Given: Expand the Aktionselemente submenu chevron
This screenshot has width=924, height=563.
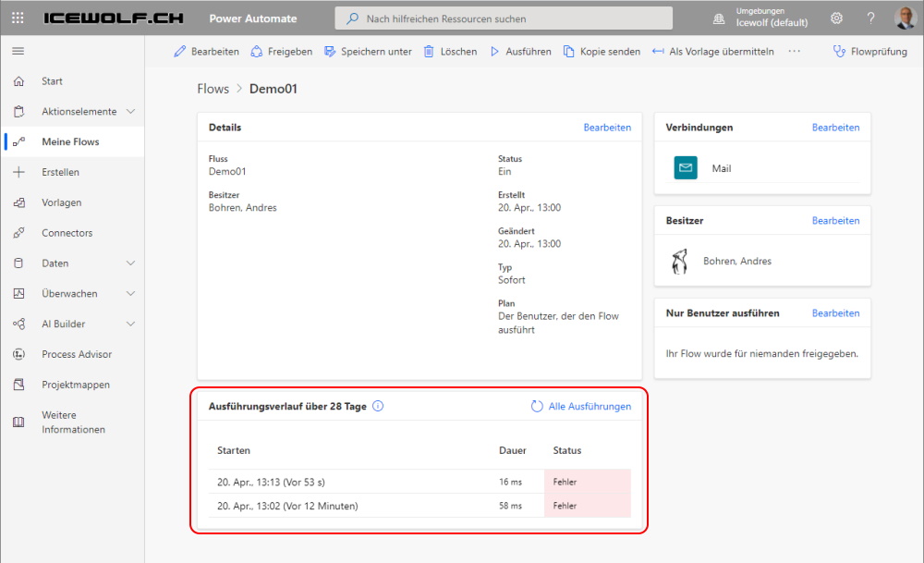Looking at the screenshot, I should [131, 112].
